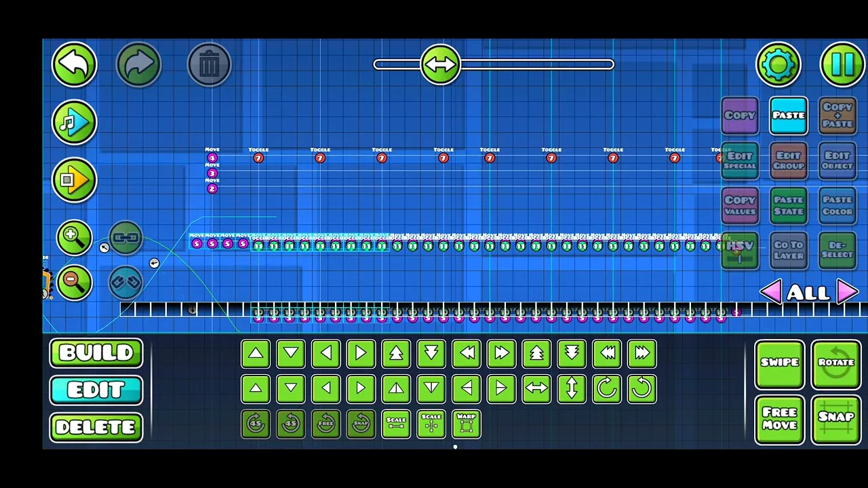The image size is (868, 488).
Task: Click double-arrow big move left button
Action: [467, 353]
